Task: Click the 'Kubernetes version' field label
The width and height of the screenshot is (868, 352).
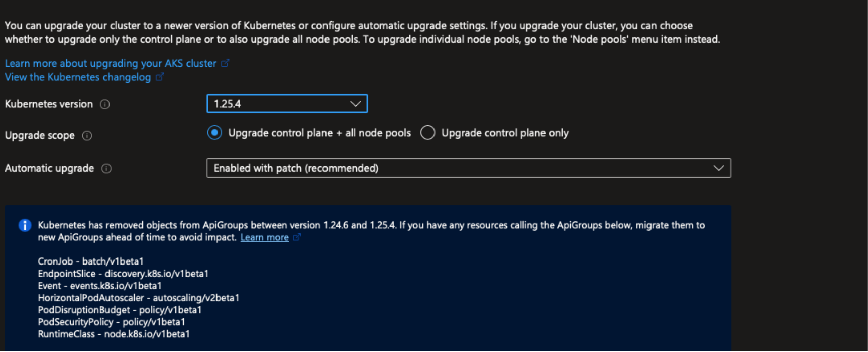Action: (49, 104)
